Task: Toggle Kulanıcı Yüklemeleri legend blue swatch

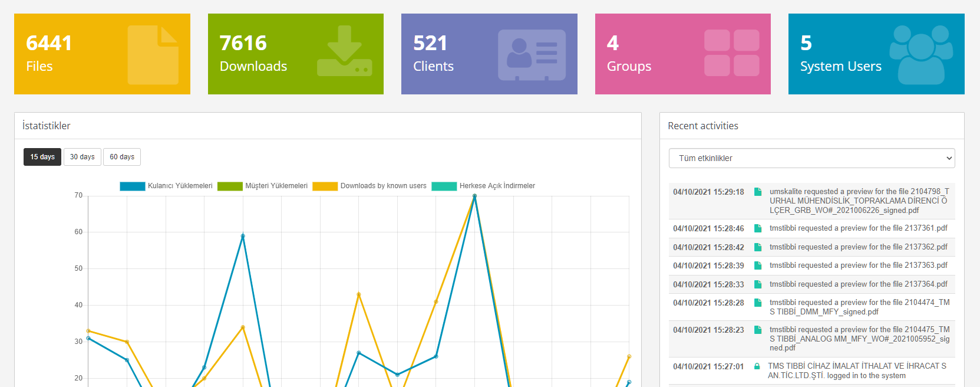Action: pos(133,186)
